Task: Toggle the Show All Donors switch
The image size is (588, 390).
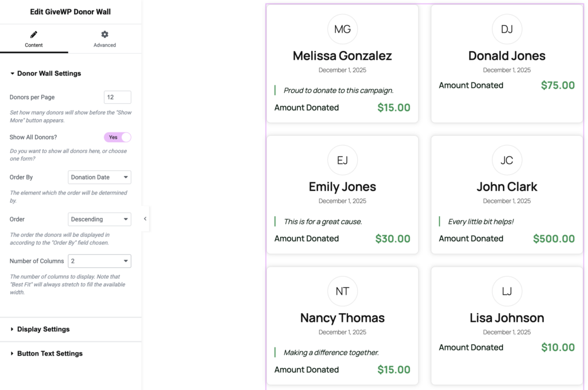Action: click(118, 138)
